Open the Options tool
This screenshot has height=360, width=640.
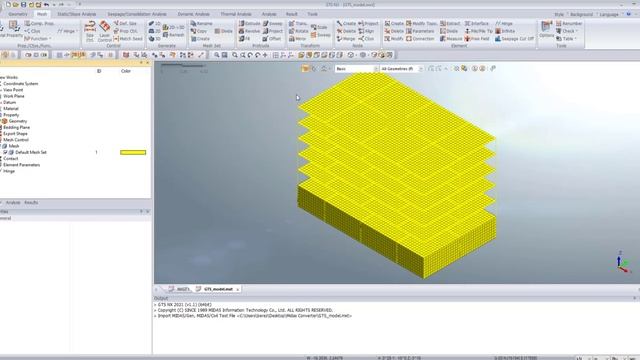[547, 29]
